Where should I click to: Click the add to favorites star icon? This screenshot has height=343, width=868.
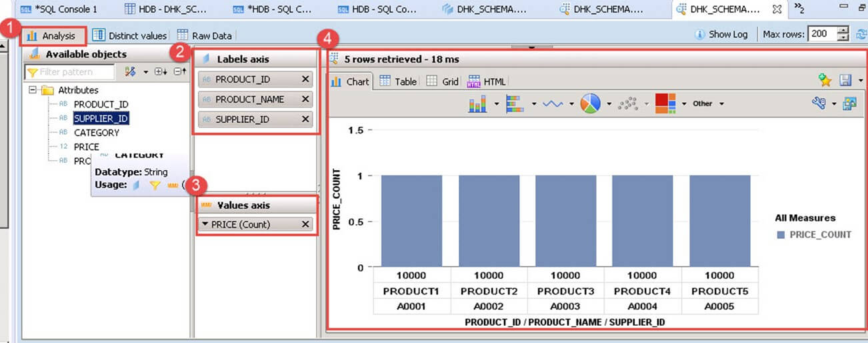point(825,81)
